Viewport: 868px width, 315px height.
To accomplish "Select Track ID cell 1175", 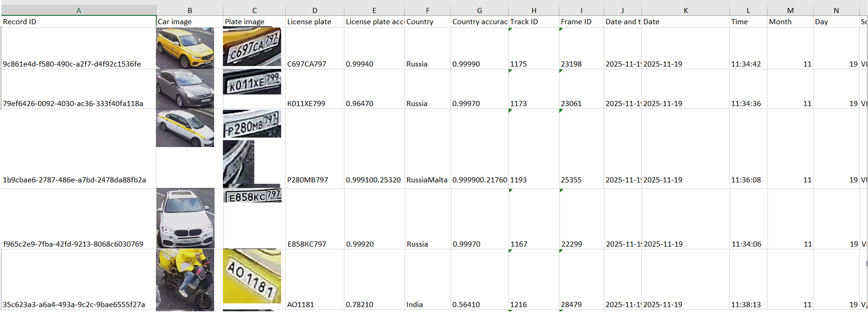I will pos(534,48).
